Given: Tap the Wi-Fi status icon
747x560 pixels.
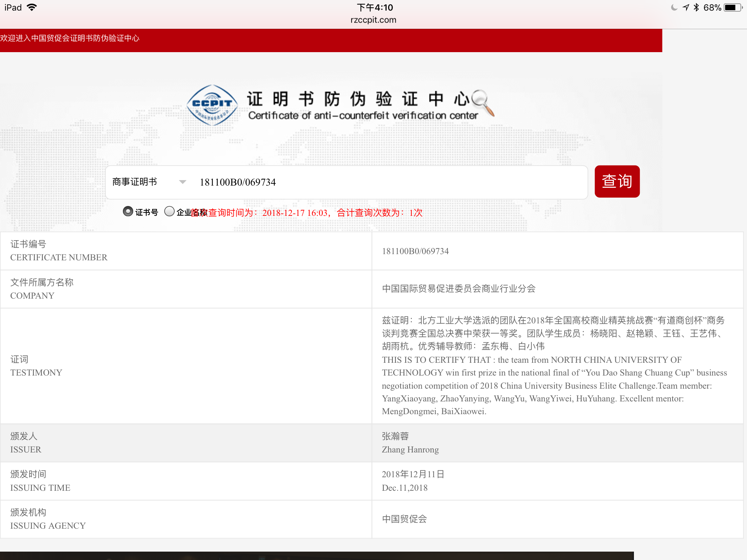Looking at the screenshot, I should coord(32,7).
